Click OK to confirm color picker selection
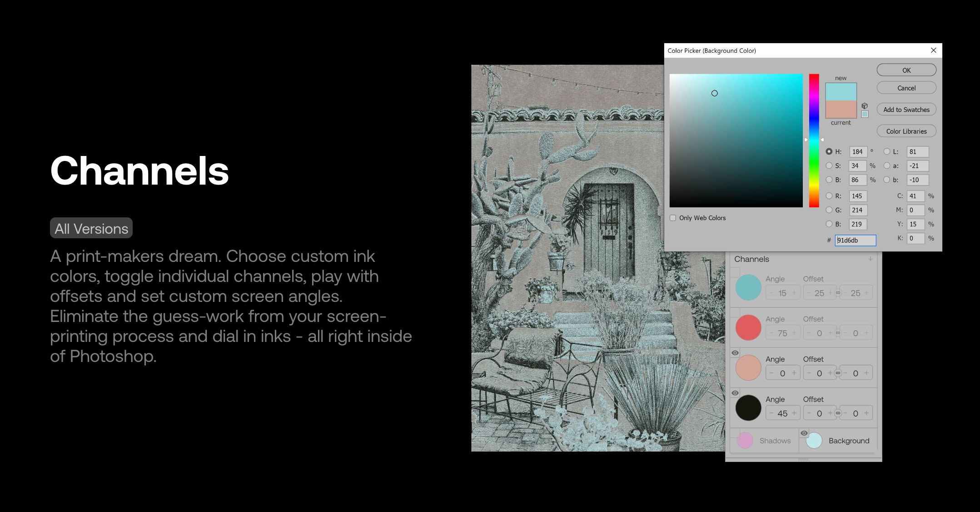Screen dimensions: 980x512 click(x=905, y=70)
